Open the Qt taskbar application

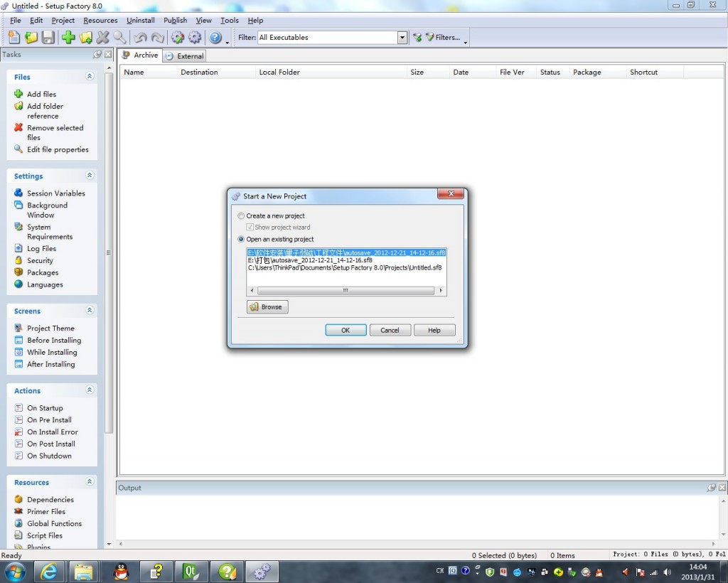(191, 572)
